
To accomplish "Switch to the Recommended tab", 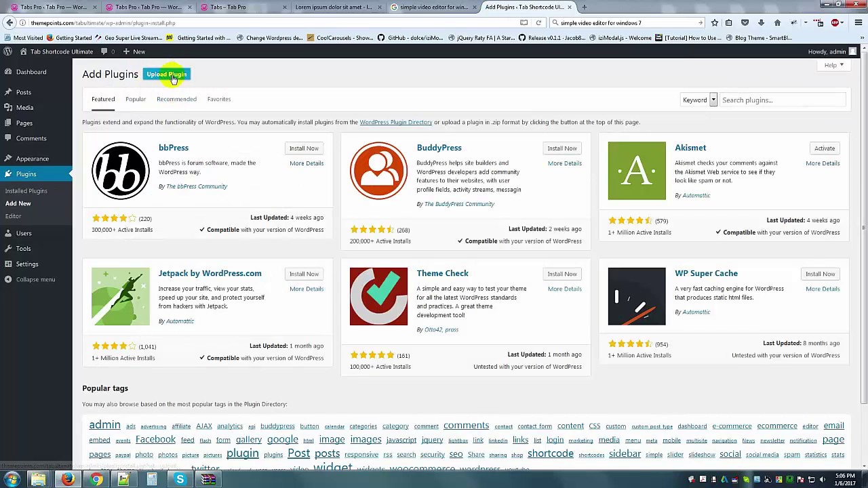I will coord(176,100).
